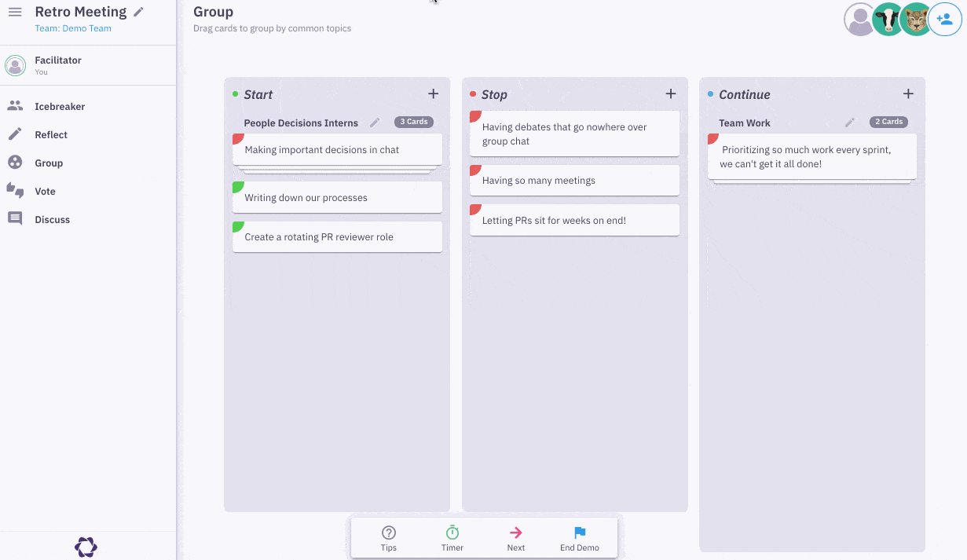This screenshot has width=967, height=560.
Task: Click the Icebreaker people icon
Action: [x=15, y=106]
